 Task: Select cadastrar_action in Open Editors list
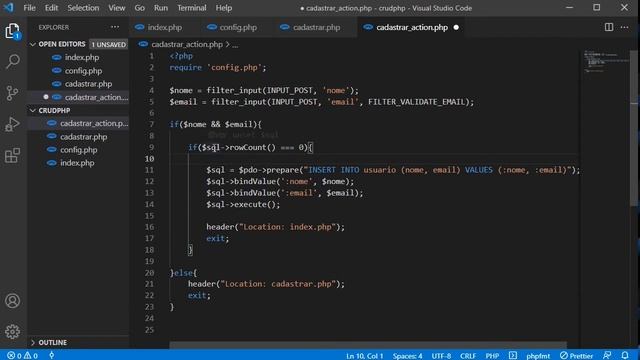(x=78, y=97)
